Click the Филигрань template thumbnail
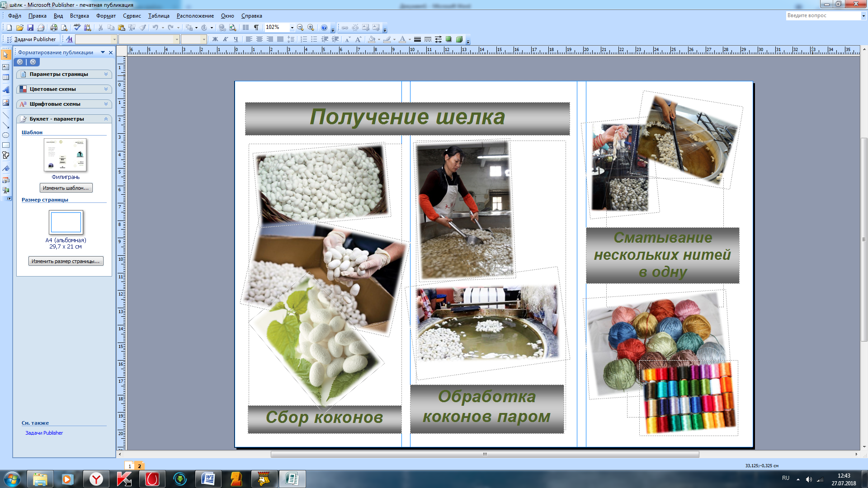Image resolution: width=868 pixels, height=488 pixels. (x=66, y=155)
